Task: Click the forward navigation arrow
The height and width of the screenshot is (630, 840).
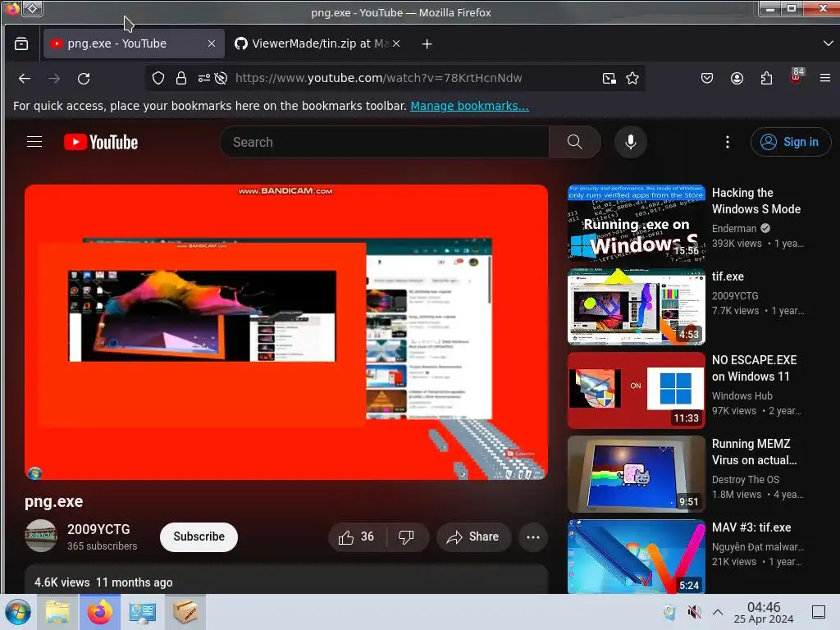Action: click(54, 79)
